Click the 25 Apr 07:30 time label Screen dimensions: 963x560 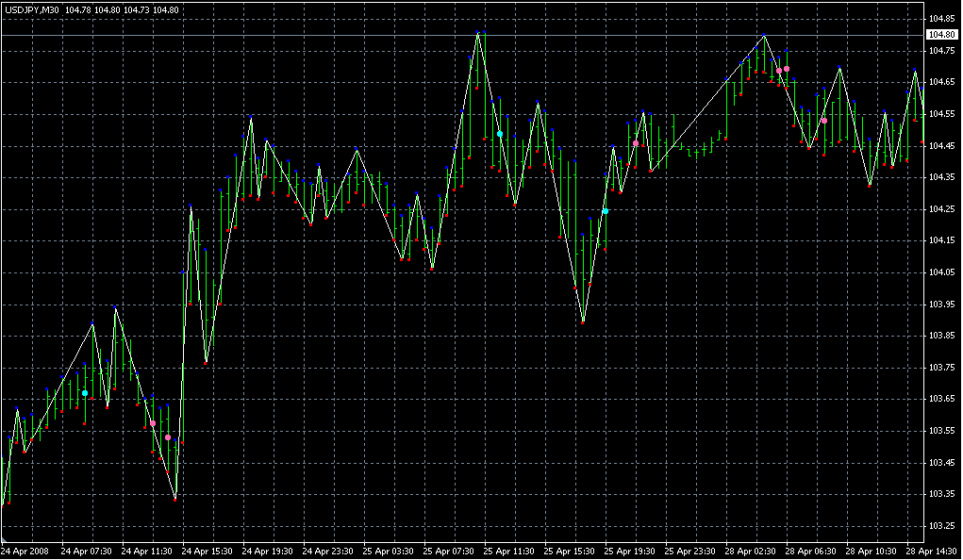pyautogui.click(x=448, y=551)
